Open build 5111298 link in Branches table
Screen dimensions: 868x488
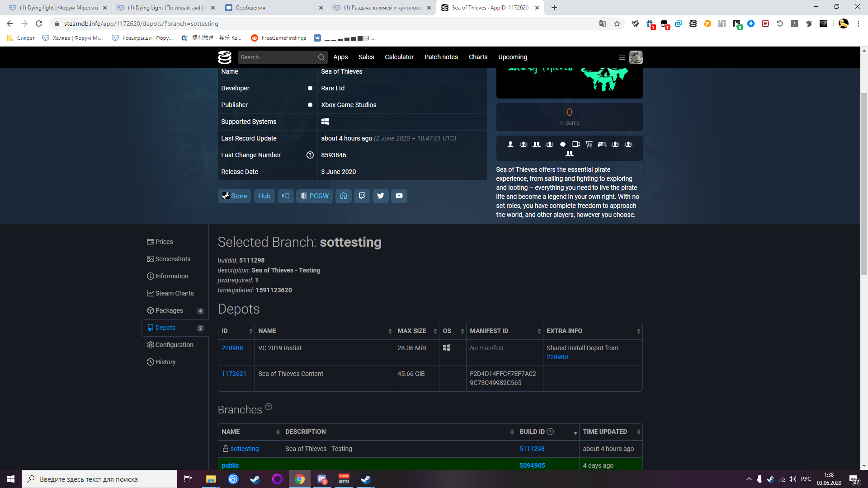pos(532,449)
